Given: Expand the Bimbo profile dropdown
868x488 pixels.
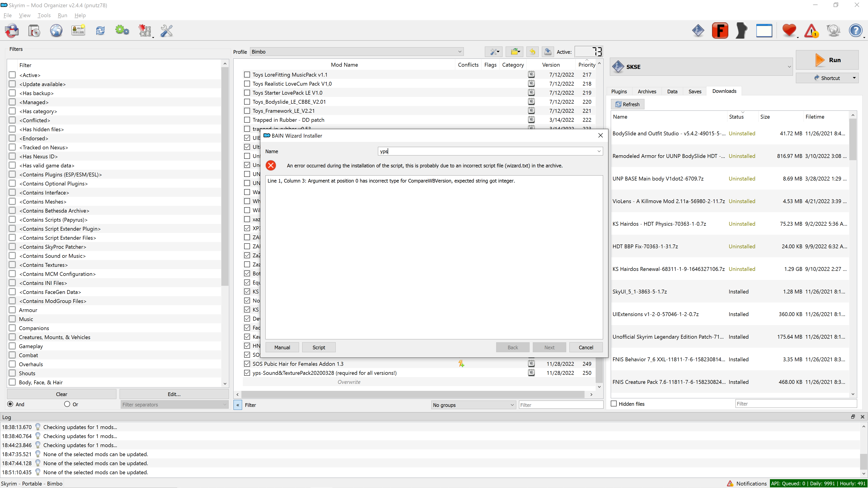Looking at the screenshot, I should point(356,52).
